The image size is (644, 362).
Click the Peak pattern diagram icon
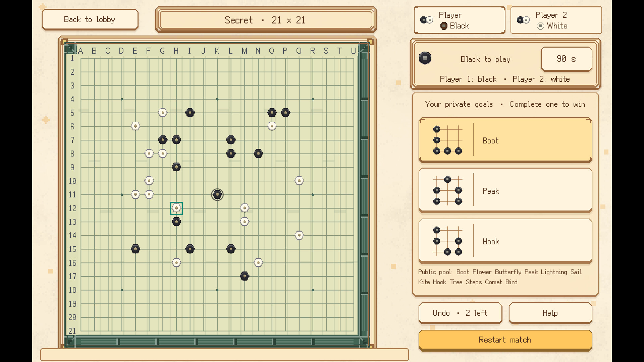(447, 190)
